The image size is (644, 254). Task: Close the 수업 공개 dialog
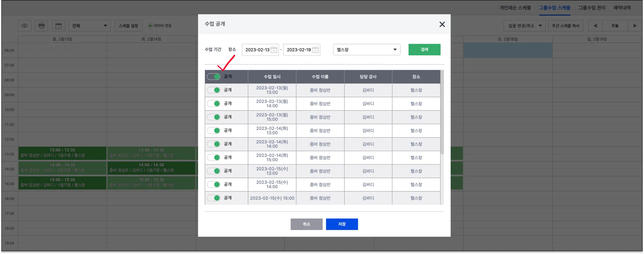tap(442, 24)
